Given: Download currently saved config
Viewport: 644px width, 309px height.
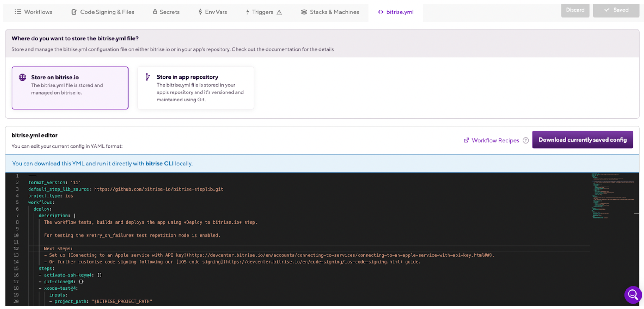Looking at the screenshot, I should 582,140.
